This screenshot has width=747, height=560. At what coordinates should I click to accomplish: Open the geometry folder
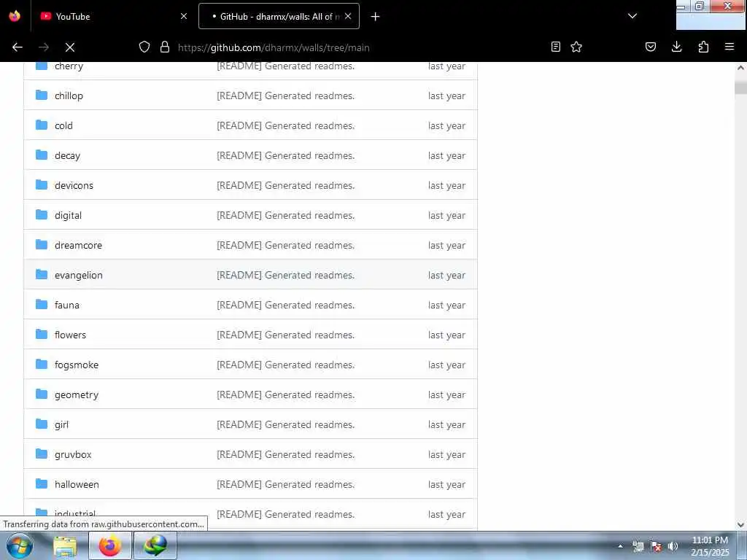pyautogui.click(x=76, y=394)
